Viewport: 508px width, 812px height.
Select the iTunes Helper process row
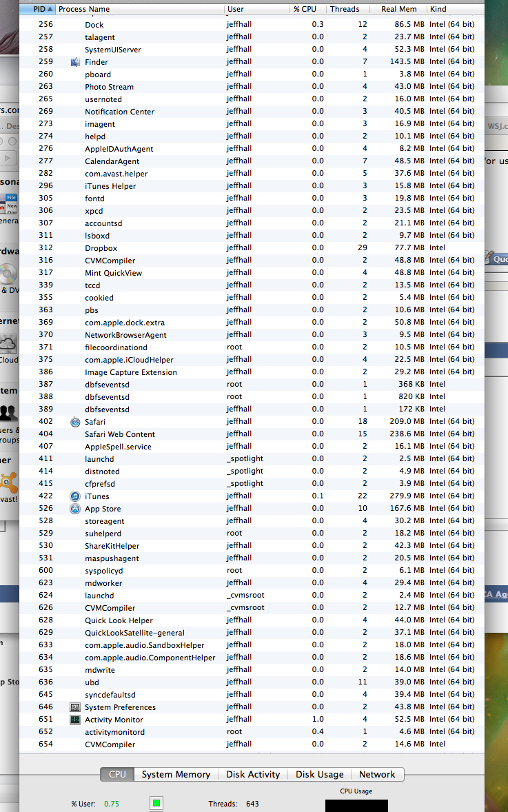click(x=252, y=186)
